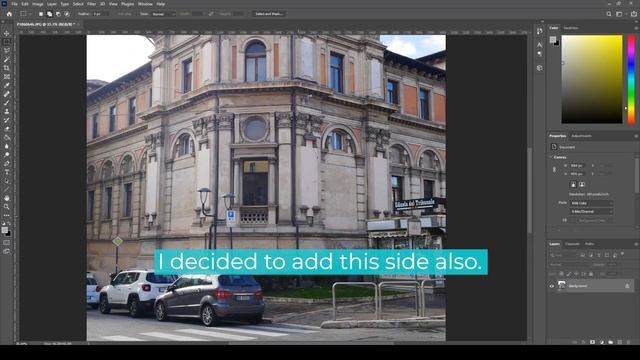Create a new group folder button

point(611,342)
